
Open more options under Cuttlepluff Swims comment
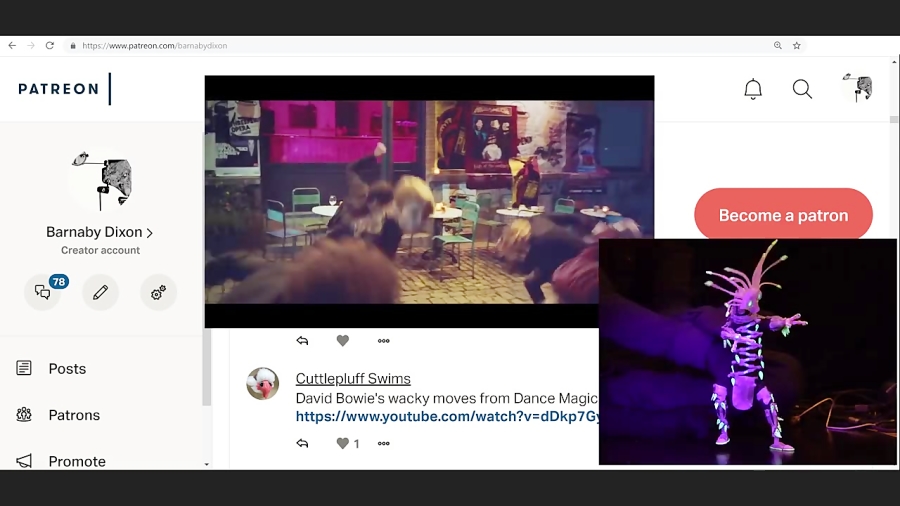[383, 443]
